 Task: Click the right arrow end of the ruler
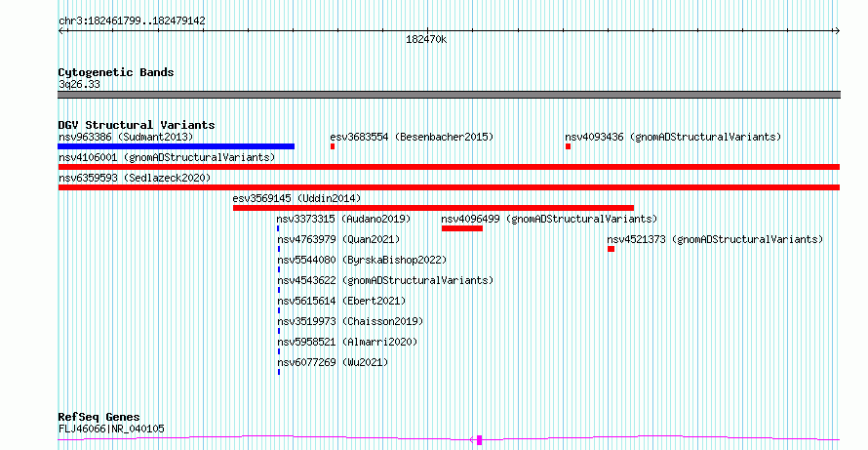(837, 30)
